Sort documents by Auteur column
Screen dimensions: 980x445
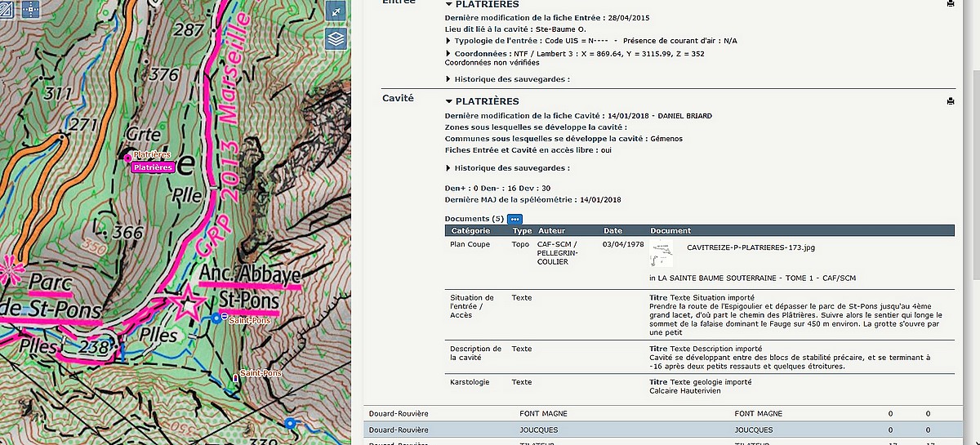click(x=551, y=231)
